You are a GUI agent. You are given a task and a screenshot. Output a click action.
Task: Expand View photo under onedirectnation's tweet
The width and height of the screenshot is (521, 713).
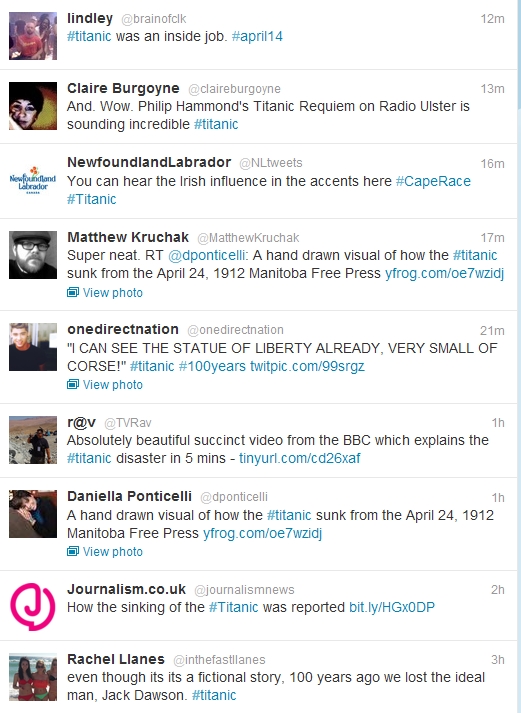113,385
